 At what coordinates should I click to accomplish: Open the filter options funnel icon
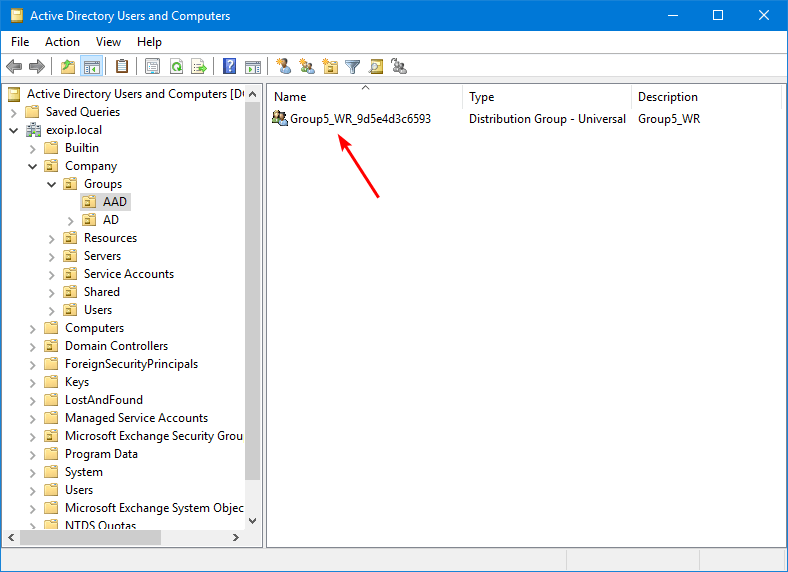[x=353, y=67]
